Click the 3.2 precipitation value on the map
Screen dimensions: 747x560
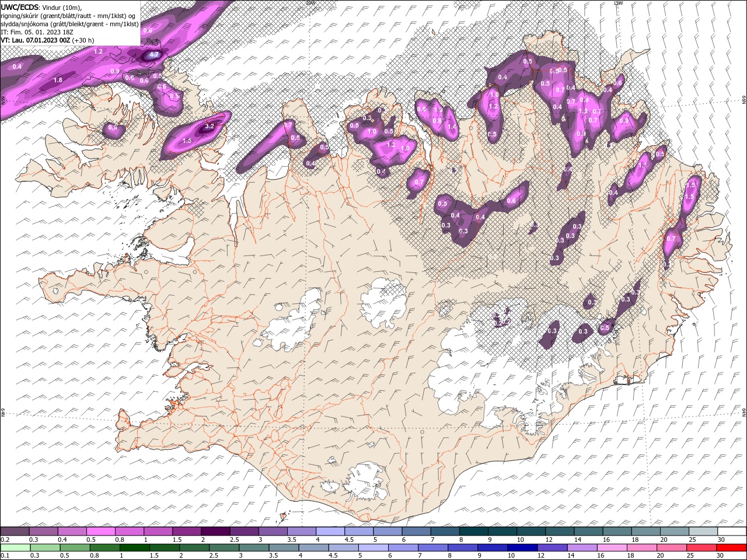(x=210, y=126)
